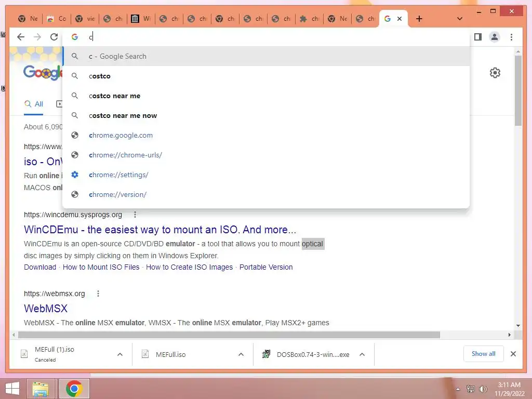Open options for webmsx.org result
This screenshot has height=399, width=532.
tap(98, 294)
